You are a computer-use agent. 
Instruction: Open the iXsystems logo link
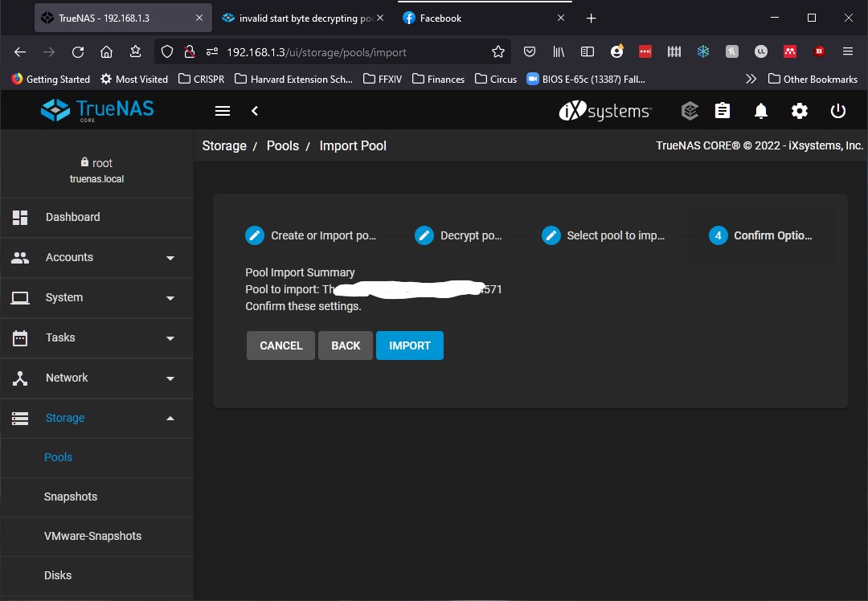coord(605,111)
